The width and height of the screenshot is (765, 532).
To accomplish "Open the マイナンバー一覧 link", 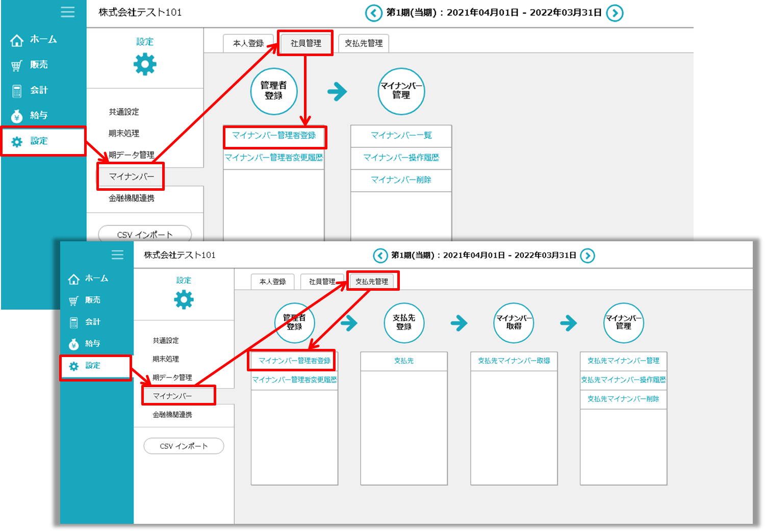I will (401, 136).
